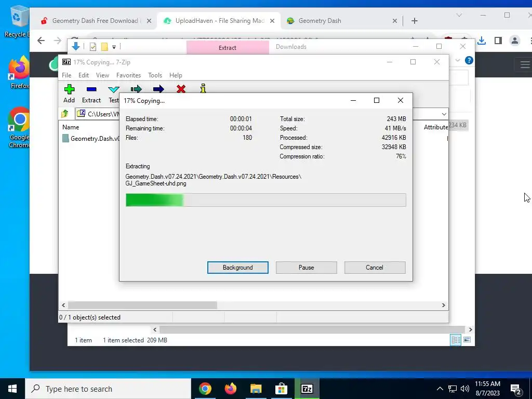Click the Move arrow icon in 7-Zip toolbar
The height and width of the screenshot is (399, 532).
point(158,89)
